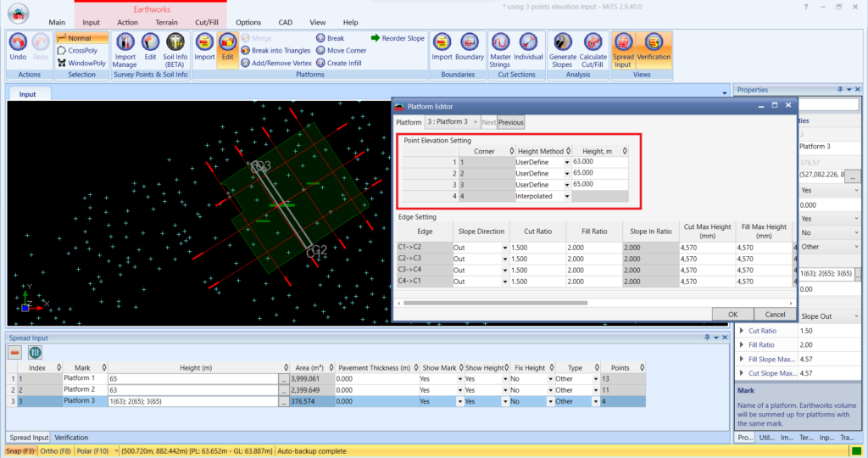The width and height of the screenshot is (868, 458).
Task: Open Import Manage for survey points
Action: [x=125, y=50]
